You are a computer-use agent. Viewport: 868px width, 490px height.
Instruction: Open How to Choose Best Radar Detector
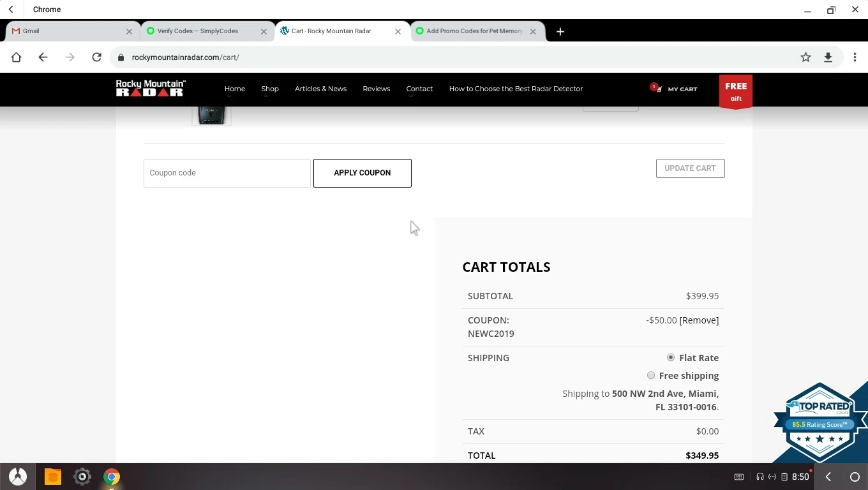(516, 89)
